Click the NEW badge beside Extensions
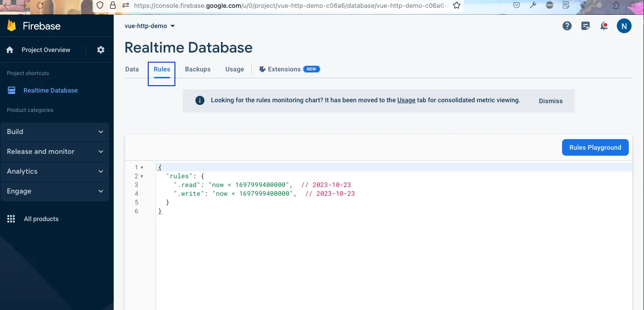The width and height of the screenshot is (644, 310). pyautogui.click(x=312, y=69)
